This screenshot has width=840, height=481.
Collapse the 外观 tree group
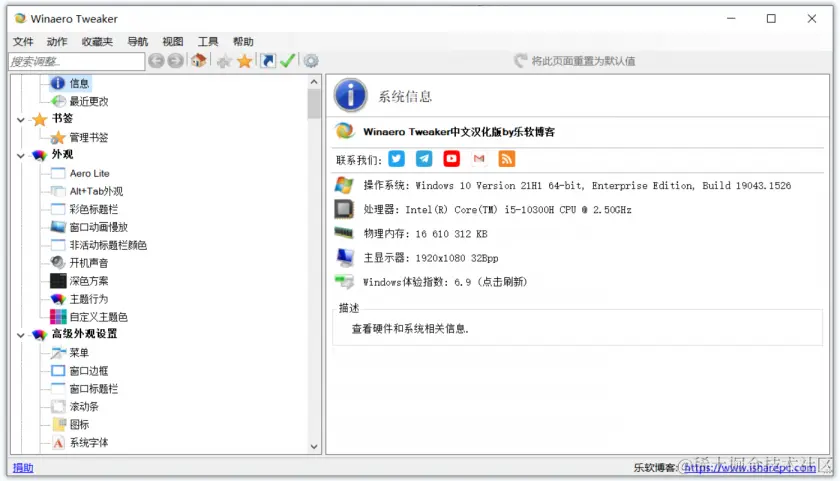(20, 155)
